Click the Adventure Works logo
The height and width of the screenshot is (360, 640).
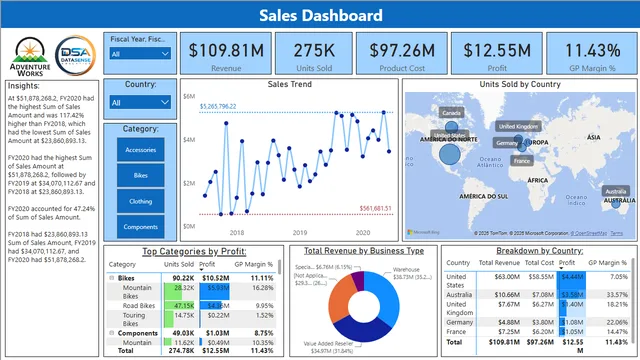click(30, 57)
